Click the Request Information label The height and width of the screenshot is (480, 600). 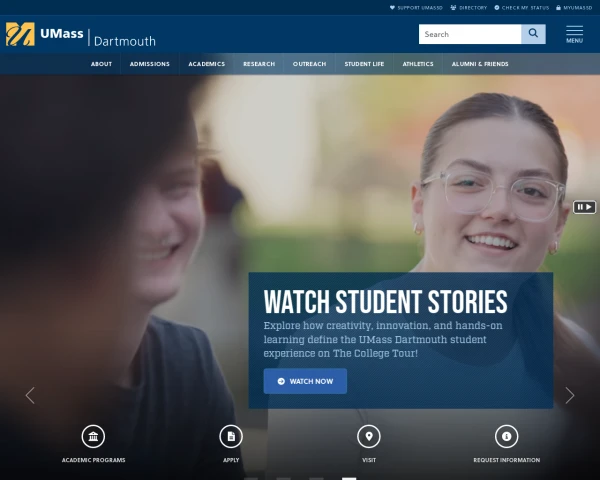tap(507, 460)
